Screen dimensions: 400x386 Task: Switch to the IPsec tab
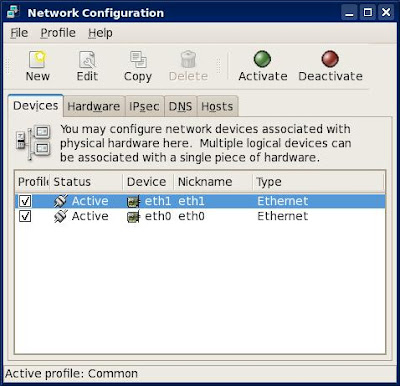click(x=144, y=106)
